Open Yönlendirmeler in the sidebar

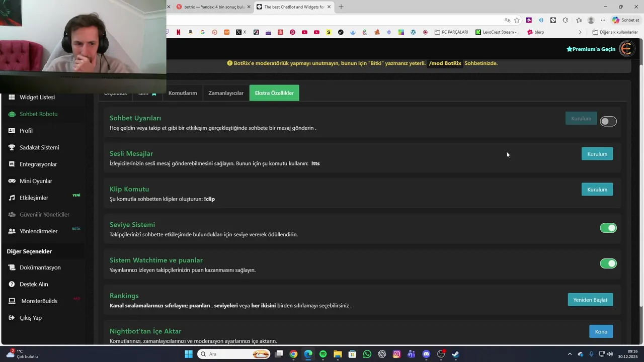[x=33, y=231]
